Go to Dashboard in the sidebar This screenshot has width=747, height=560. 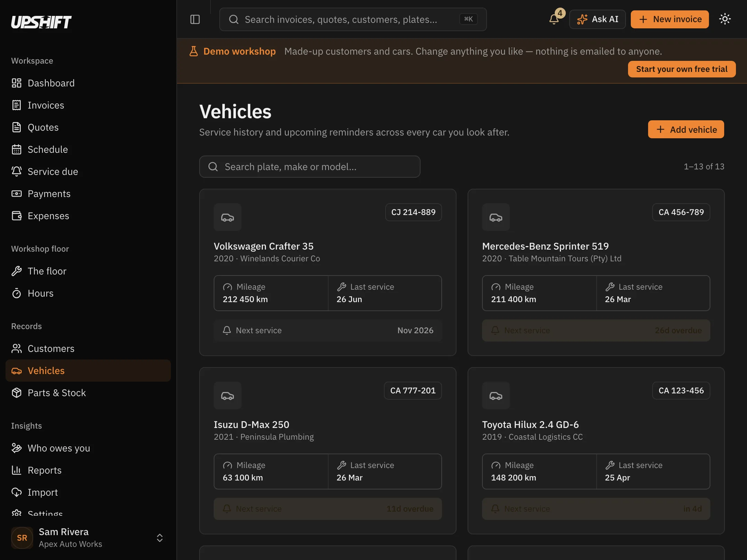click(88, 83)
